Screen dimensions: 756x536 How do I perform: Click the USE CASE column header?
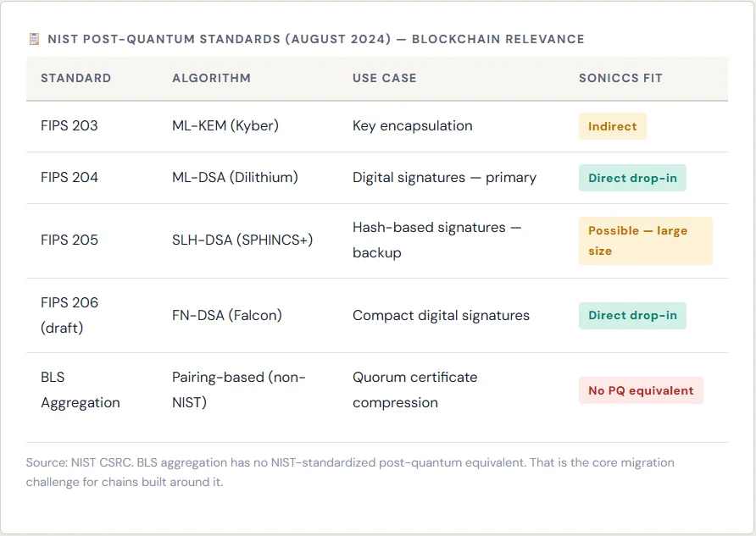[384, 78]
